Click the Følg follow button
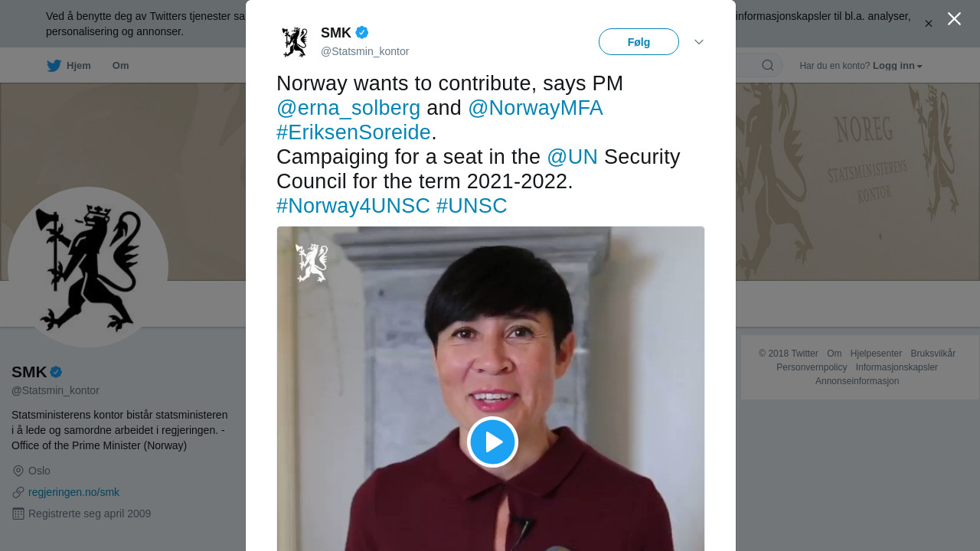 click(x=639, y=42)
